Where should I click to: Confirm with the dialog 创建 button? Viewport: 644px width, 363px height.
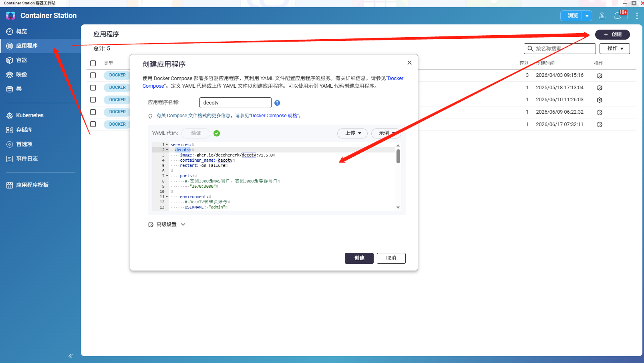[359, 258]
